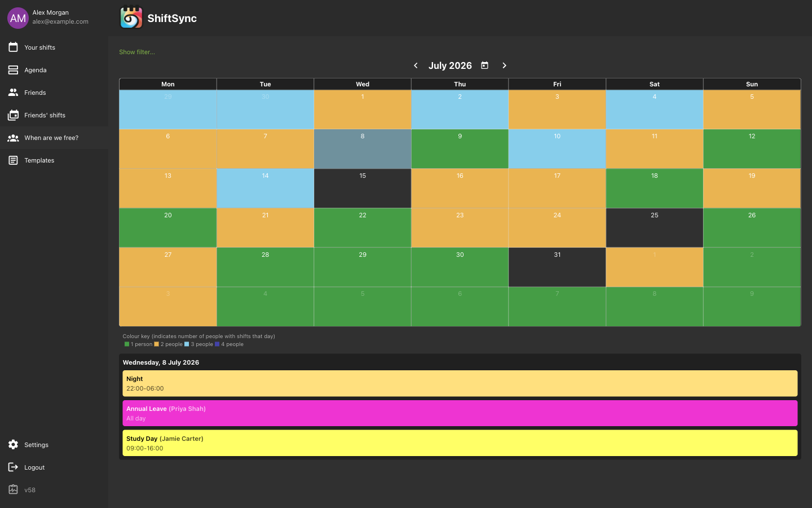Select the When are we free group icon
Viewport: 812px width, 508px height.
click(13, 138)
